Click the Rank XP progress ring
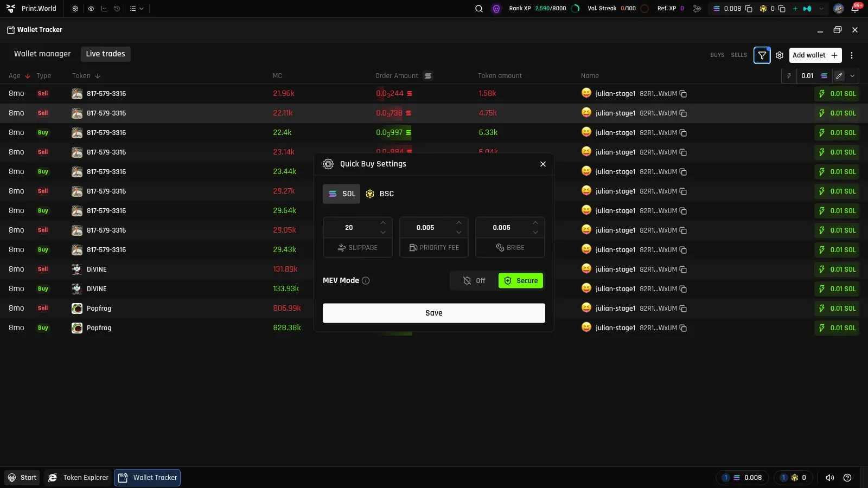868x488 pixels. (x=576, y=9)
